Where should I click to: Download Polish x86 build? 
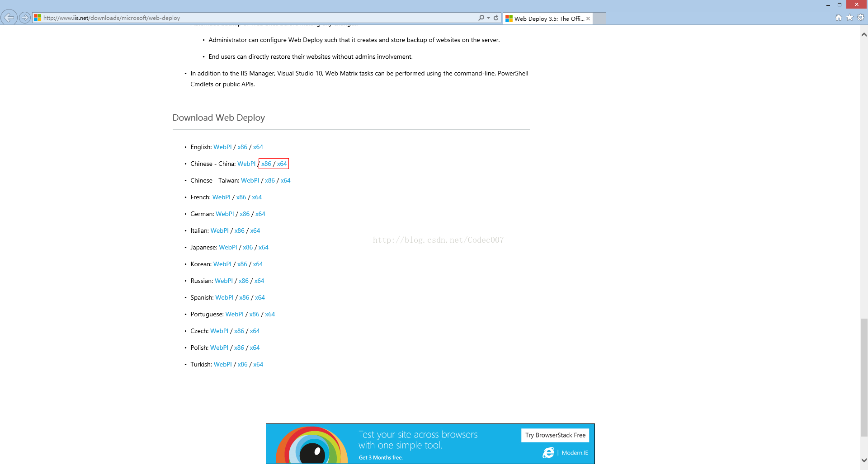pyautogui.click(x=239, y=348)
